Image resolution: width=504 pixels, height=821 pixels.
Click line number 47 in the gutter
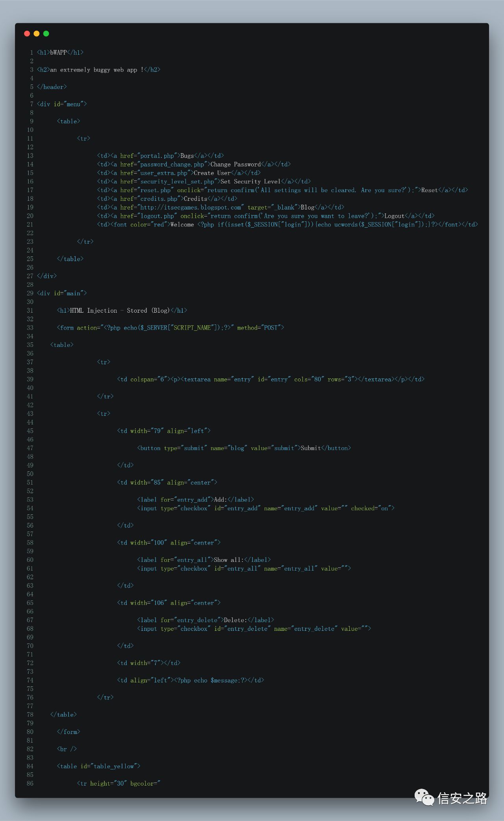pyautogui.click(x=30, y=448)
